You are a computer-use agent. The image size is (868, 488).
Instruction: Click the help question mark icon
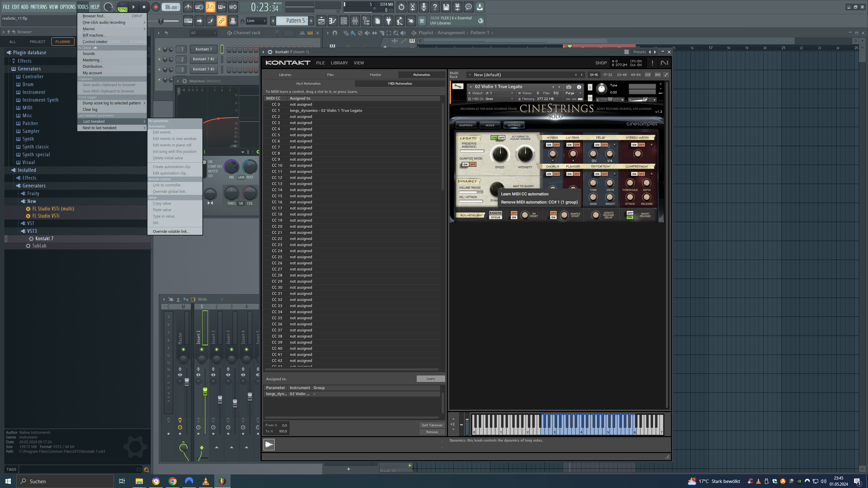[435, 7]
